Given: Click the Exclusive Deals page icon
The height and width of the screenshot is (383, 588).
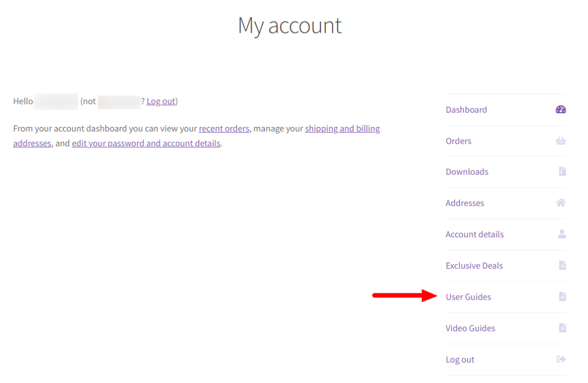Looking at the screenshot, I should pyautogui.click(x=562, y=265).
